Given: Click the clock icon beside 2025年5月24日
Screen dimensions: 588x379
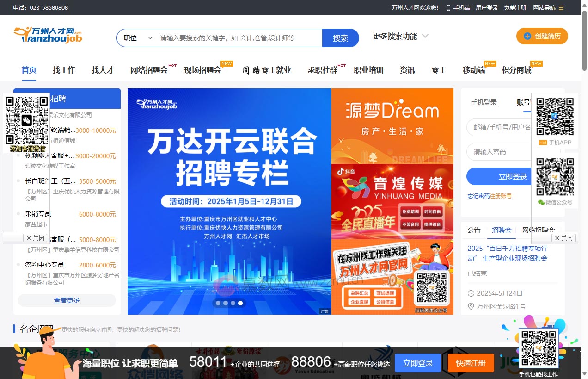Looking at the screenshot, I should pos(471,293).
